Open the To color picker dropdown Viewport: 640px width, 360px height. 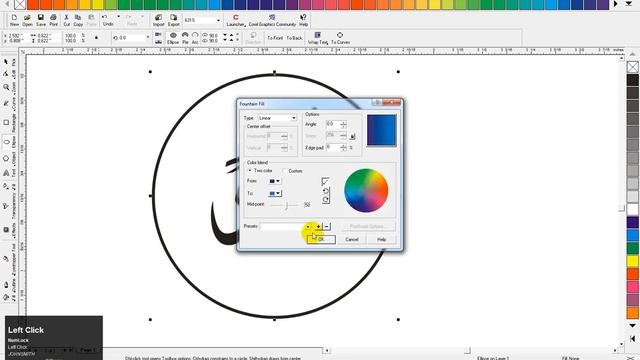pyautogui.click(x=275, y=193)
